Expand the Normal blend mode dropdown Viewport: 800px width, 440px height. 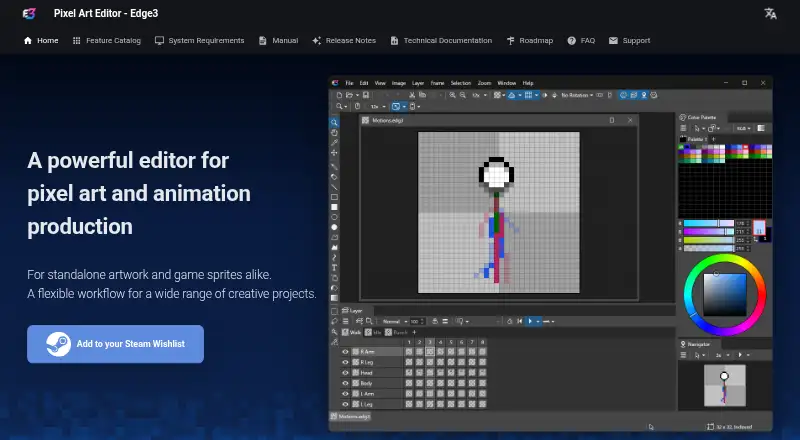(x=394, y=322)
